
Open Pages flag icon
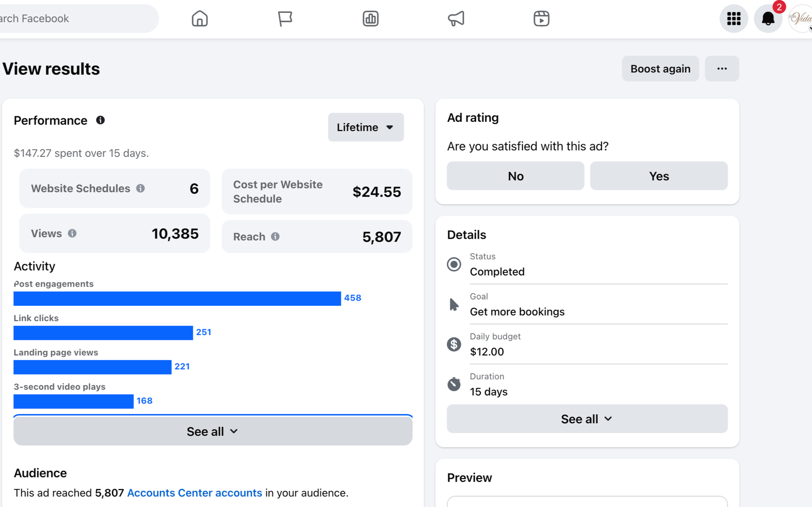click(x=285, y=18)
